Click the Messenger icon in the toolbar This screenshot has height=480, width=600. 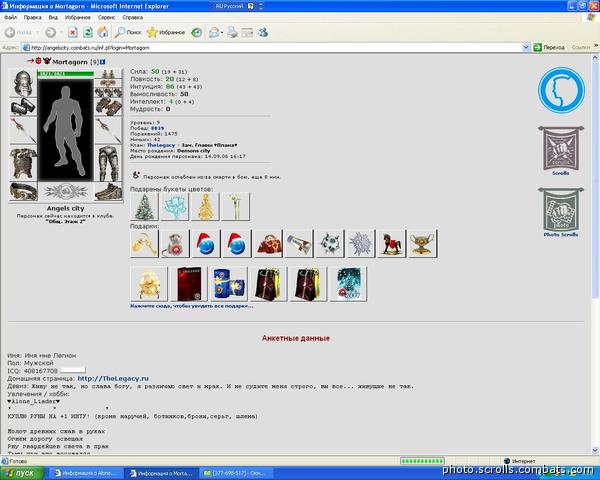pos(262,33)
